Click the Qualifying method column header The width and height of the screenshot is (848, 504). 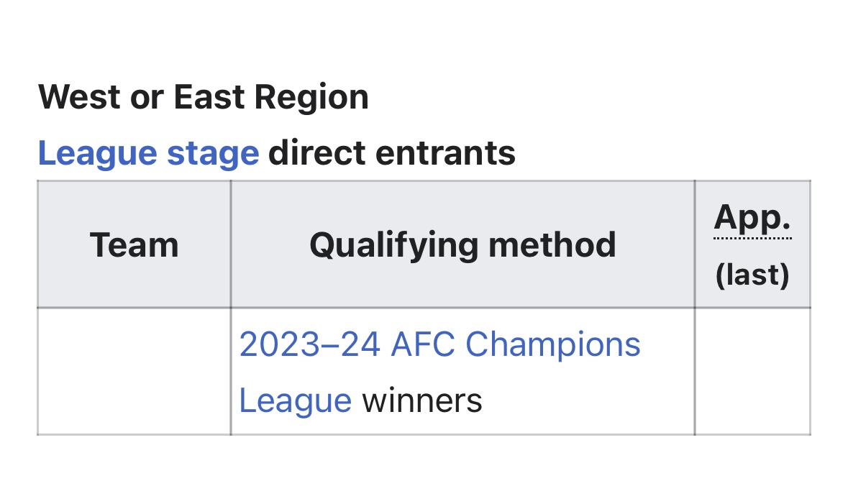click(x=462, y=245)
